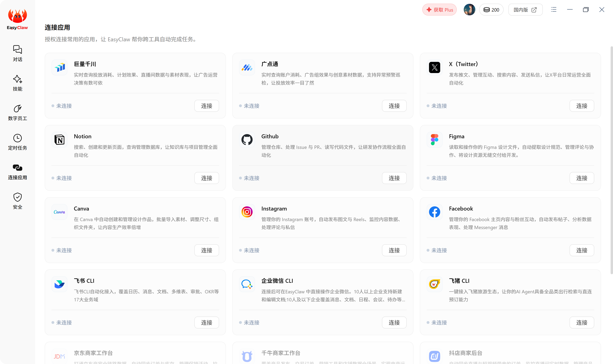Click the Facebook card title
This screenshot has width=613, height=364.
pos(461,209)
